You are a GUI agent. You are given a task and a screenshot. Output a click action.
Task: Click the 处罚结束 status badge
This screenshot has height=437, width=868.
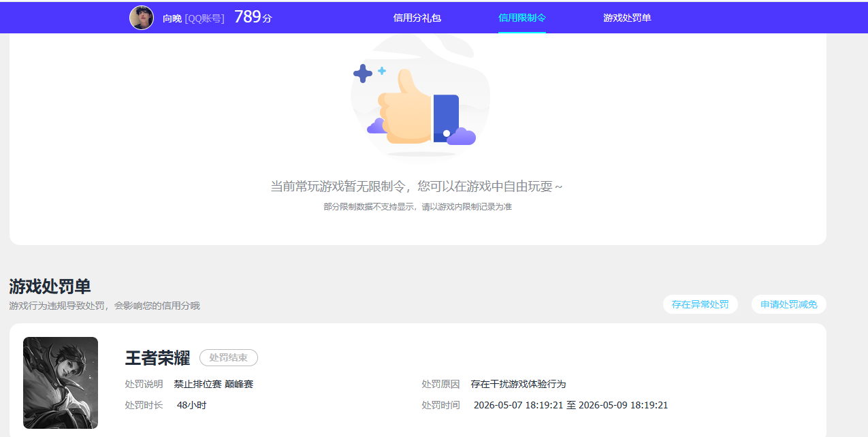click(x=229, y=358)
